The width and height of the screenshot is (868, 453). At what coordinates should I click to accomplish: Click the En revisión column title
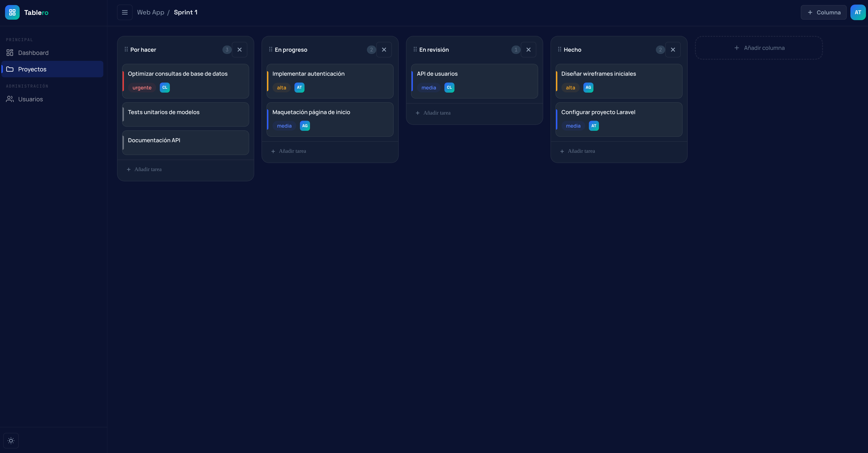(434, 50)
